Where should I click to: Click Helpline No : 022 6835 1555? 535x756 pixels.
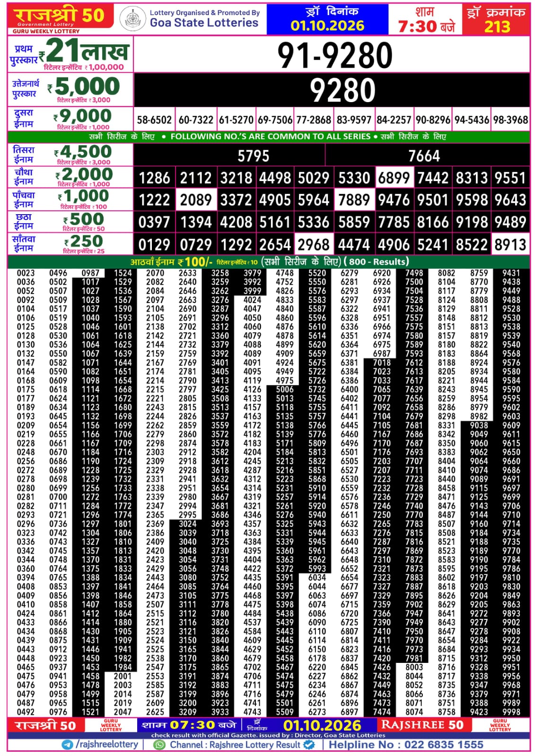406,745
